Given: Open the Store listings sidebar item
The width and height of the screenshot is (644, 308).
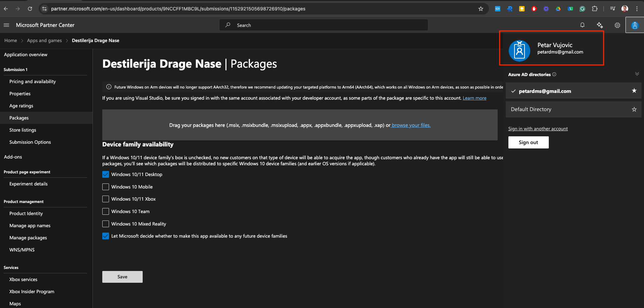Looking at the screenshot, I should tap(23, 130).
